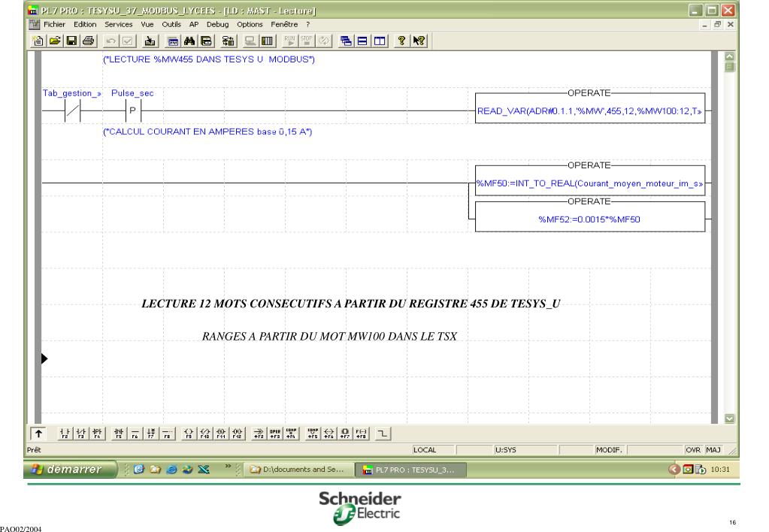Select the horizontal COMP compare block tool
The image size is (769, 532).
pyautogui.click(x=291, y=434)
